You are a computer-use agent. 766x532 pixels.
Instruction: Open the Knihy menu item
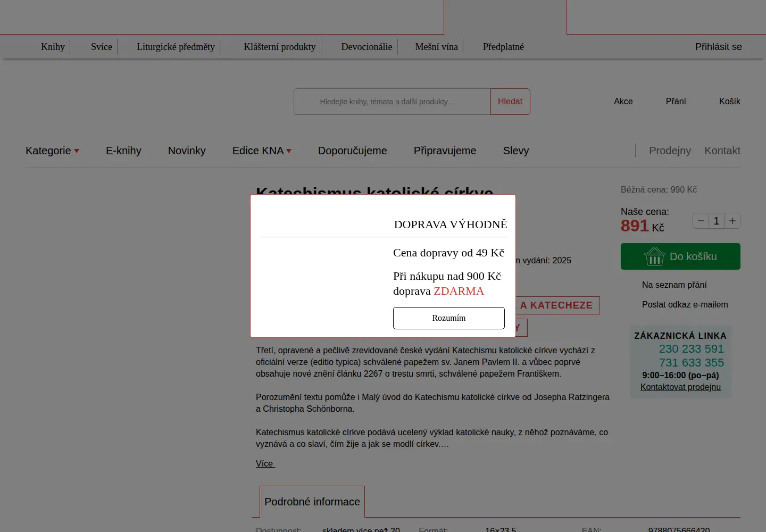pyautogui.click(x=53, y=47)
